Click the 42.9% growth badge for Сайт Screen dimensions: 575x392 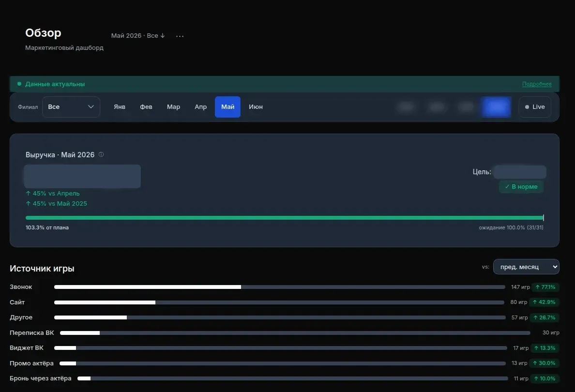544,302
